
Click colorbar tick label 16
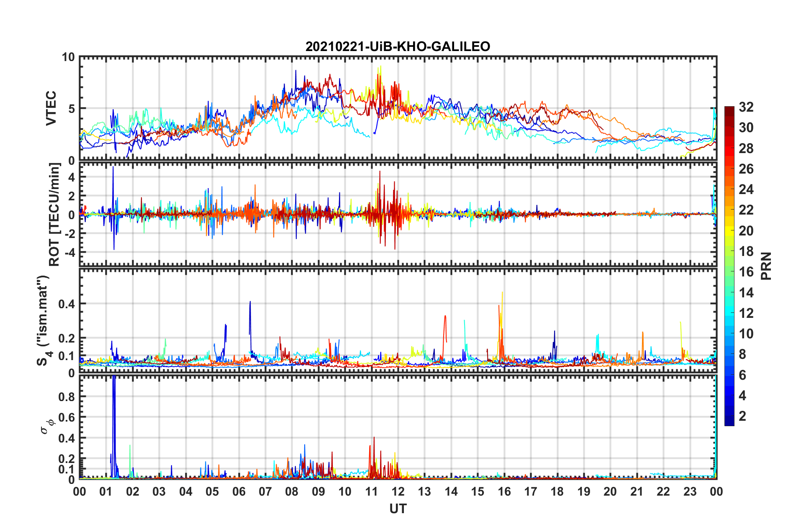(746, 272)
